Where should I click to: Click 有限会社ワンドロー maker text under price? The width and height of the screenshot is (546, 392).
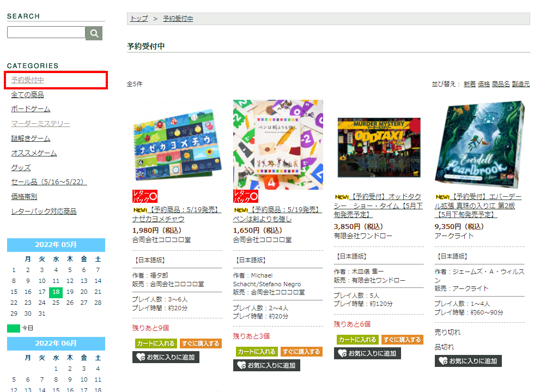pos(363,236)
